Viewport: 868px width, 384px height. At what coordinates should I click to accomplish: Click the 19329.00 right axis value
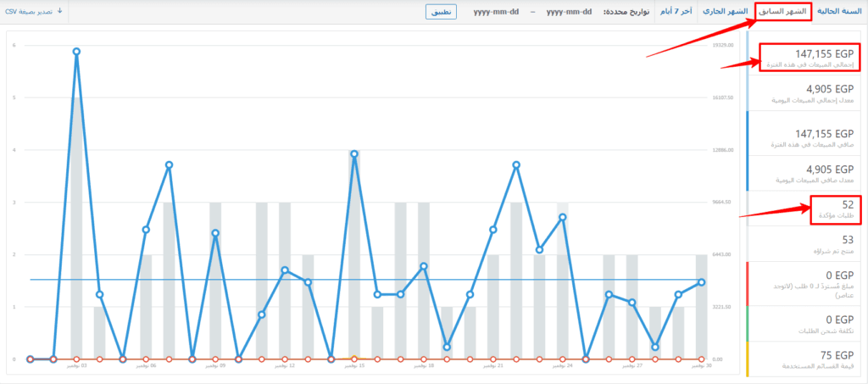click(x=724, y=46)
